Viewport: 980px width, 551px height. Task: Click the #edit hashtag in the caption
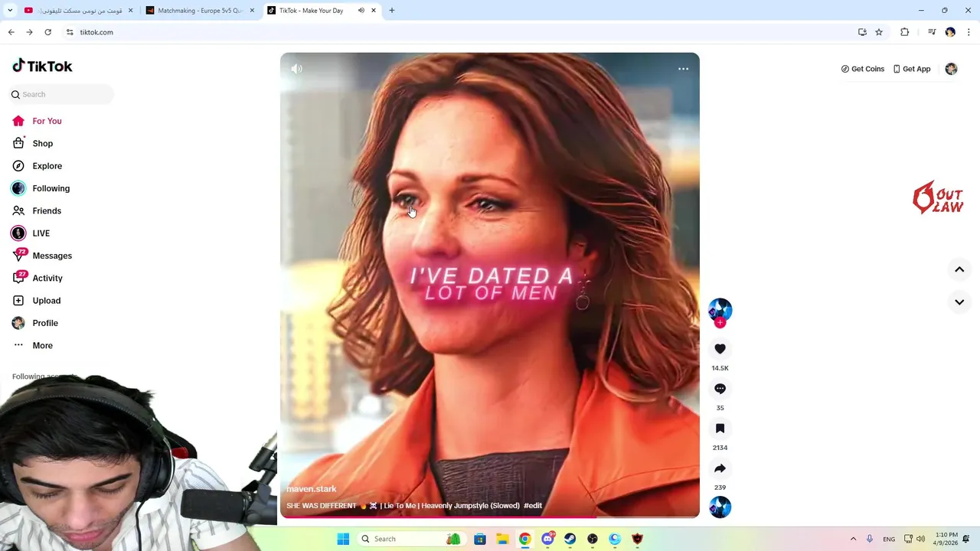point(533,506)
